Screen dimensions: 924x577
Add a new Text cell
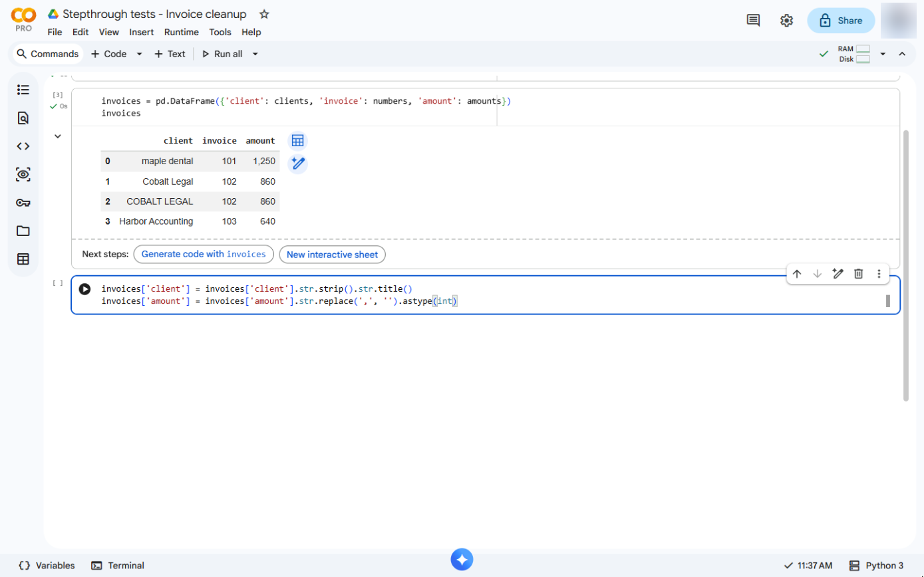point(170,54)
